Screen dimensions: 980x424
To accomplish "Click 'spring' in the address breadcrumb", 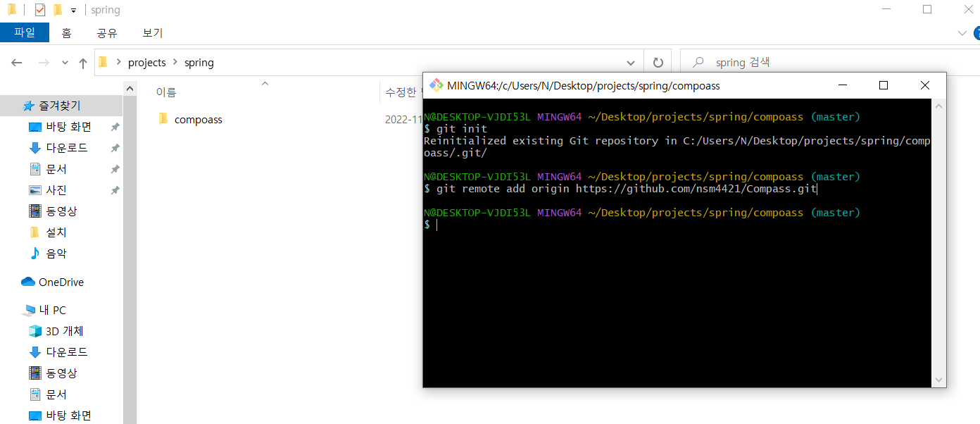I will (x=199, y=63).
